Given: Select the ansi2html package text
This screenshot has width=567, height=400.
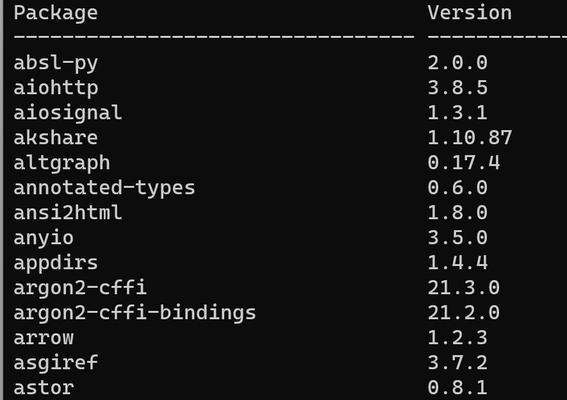Looking at the screenshot, I should click(x=68, y=213).
